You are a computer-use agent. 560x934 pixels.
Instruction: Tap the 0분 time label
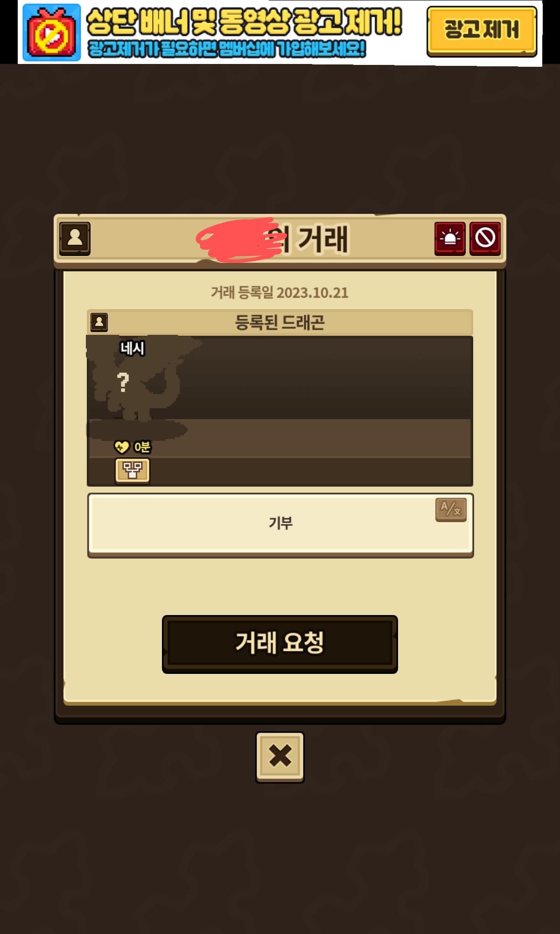(142, 447)
